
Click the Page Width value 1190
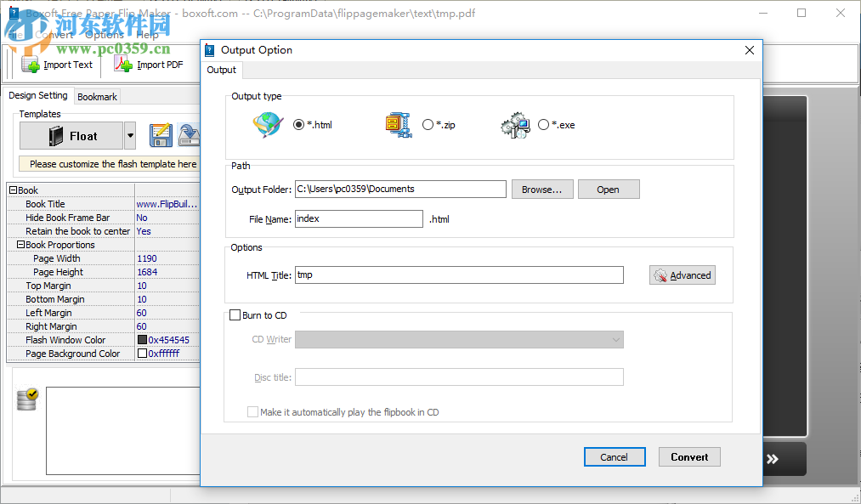point(146,258)
